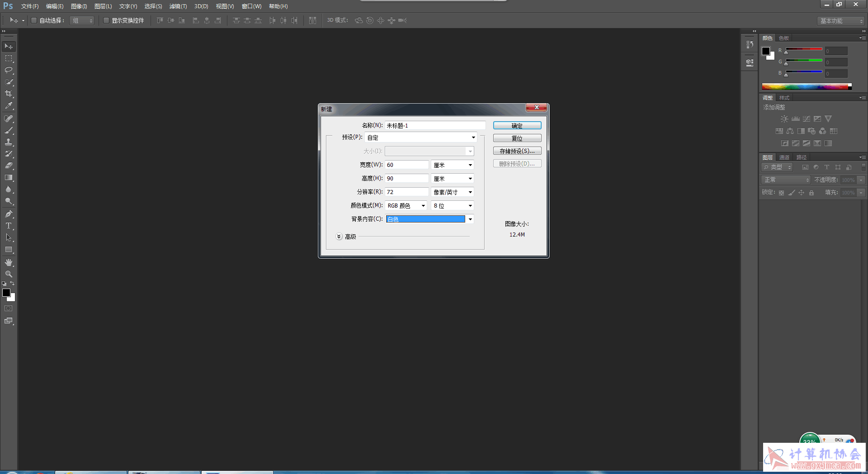
Task: Open width unit dropdown 厘米
Action: pyautogui.click(x=453, y=165)
